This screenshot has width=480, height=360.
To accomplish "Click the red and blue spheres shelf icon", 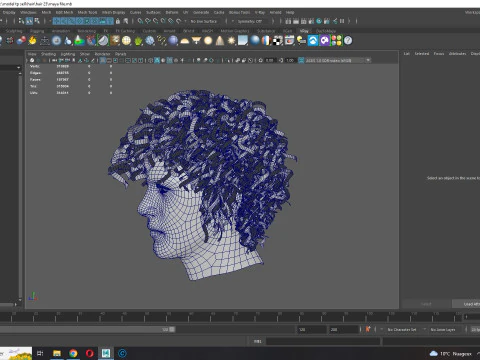I will click(x=21, y=41).
